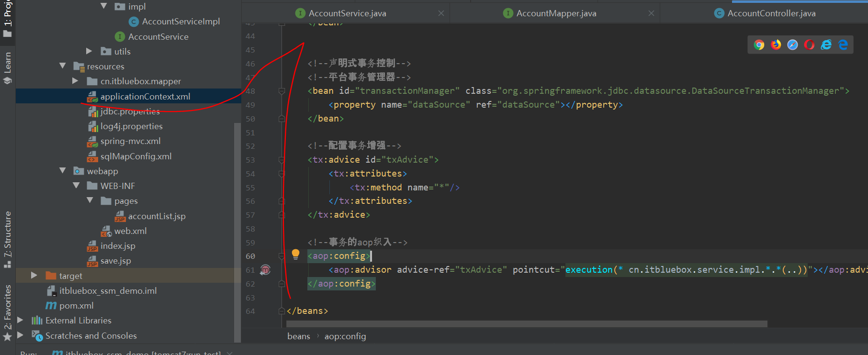This screenshot has width=868, height=355.
Task: Expand the cn.itbluebox.mapper folder
Action: (x=75, y=81)
